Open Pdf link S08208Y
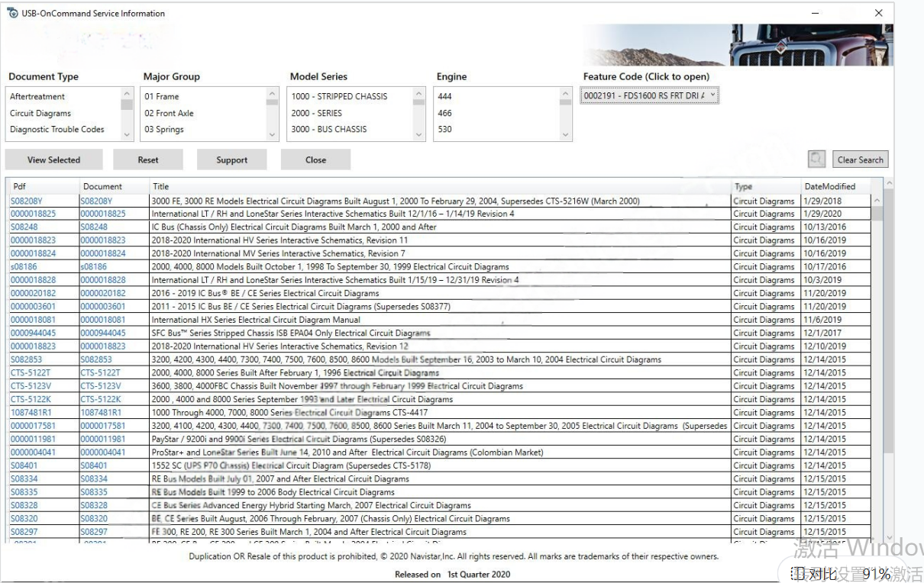Screen dimensions: 924x583 [27, 201]
